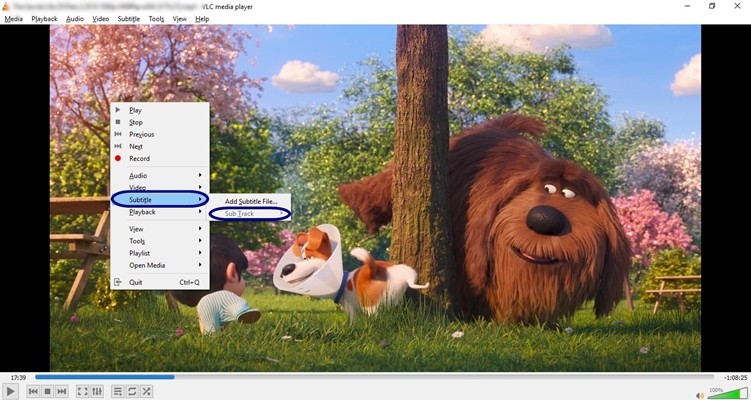Click the elapsed time 17:39 label

tap(18, 377)
